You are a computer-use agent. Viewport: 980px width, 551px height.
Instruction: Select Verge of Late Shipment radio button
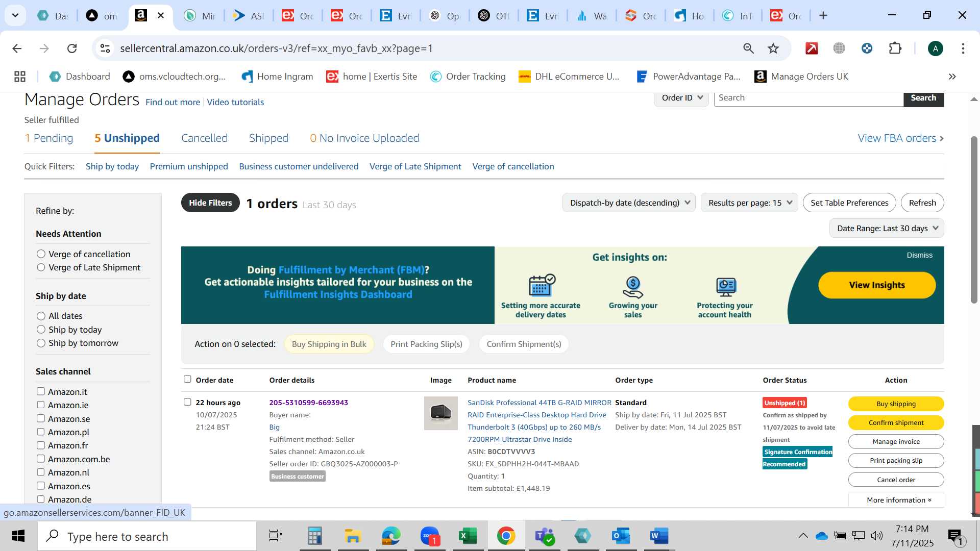point(41,267)
